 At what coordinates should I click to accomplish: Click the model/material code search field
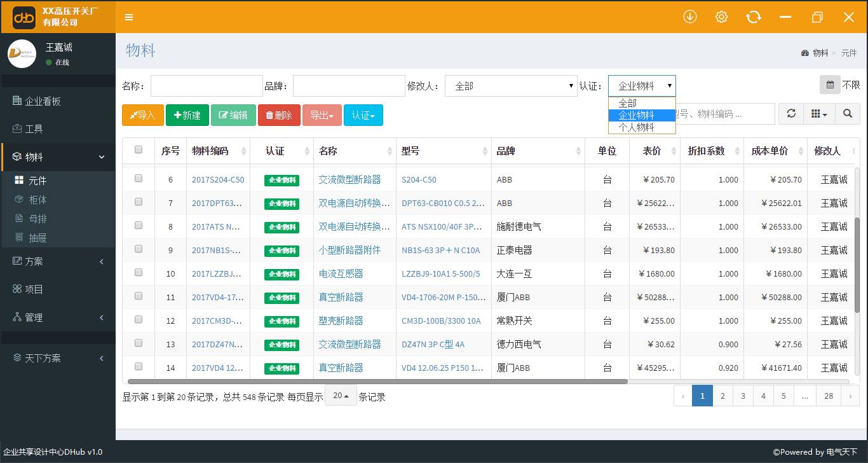coord(724,114)
